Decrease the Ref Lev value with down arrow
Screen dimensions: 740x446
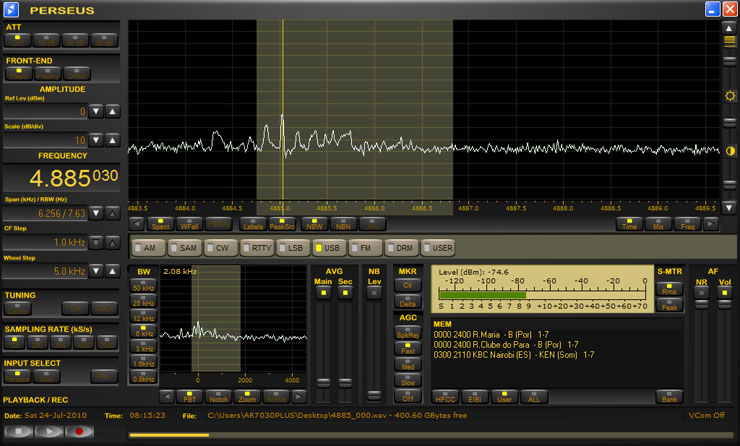[x=96, y=111]
